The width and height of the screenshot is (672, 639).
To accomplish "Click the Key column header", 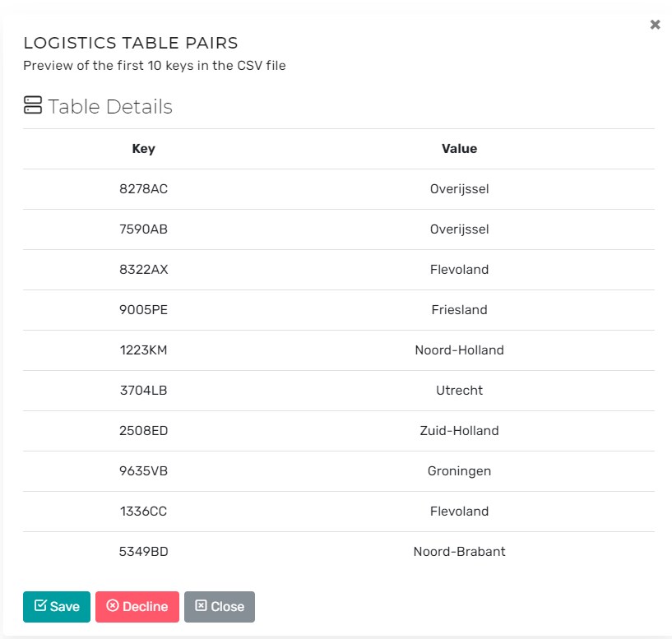I will click(143, 149).
